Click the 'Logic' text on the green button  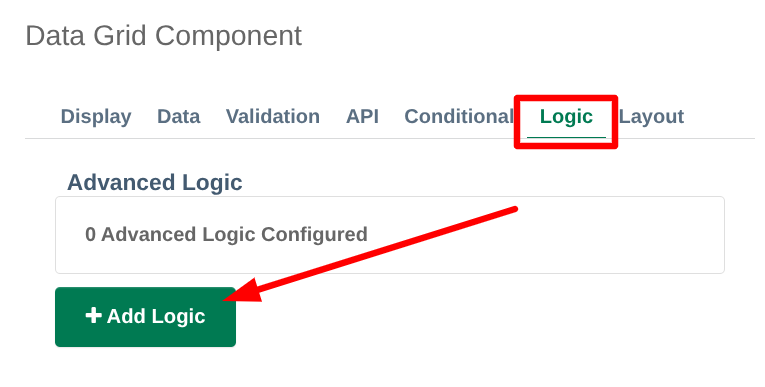[x=178, y=317]
